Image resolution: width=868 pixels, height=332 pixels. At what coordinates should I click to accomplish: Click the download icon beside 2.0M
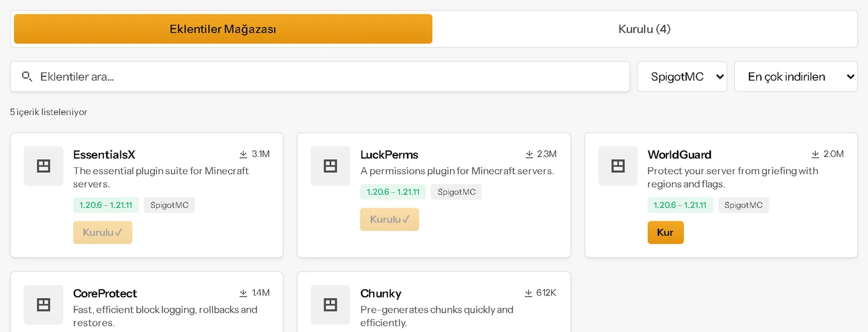click(x=815, y=154)
